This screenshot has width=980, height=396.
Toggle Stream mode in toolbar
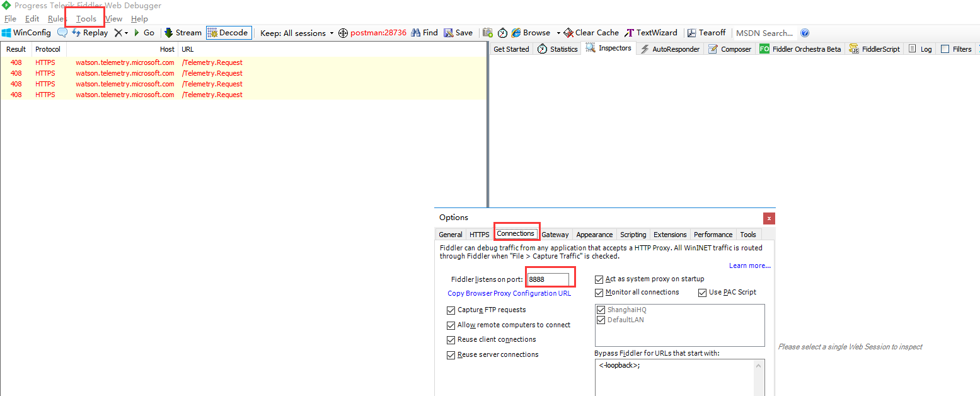click(183, 33)
